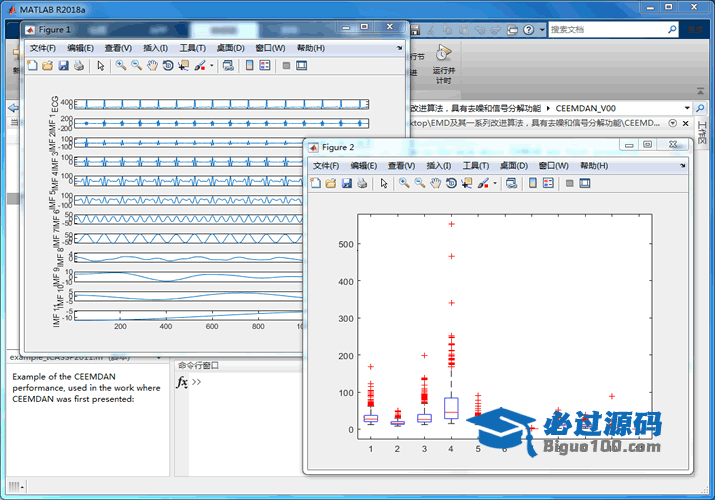Expand address bar folder path dropdown
The height and width of the screenshot is (500, 715).
pos(687,108)
